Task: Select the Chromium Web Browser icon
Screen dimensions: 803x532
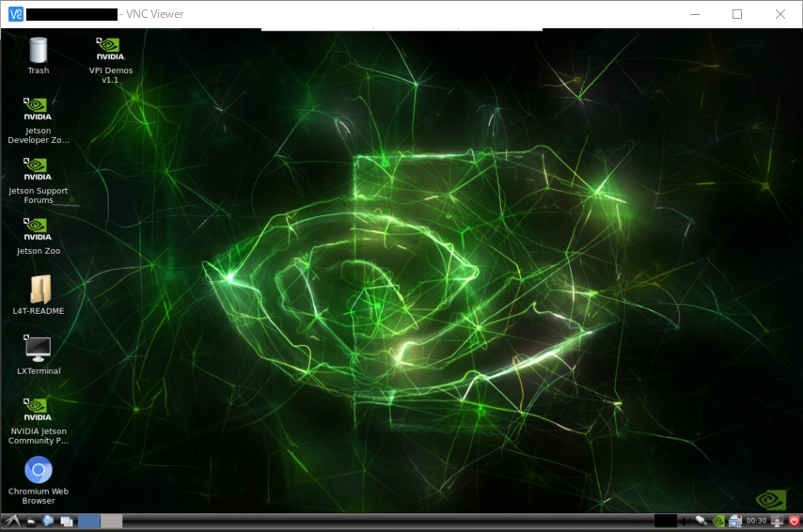Action: point(39,480)
